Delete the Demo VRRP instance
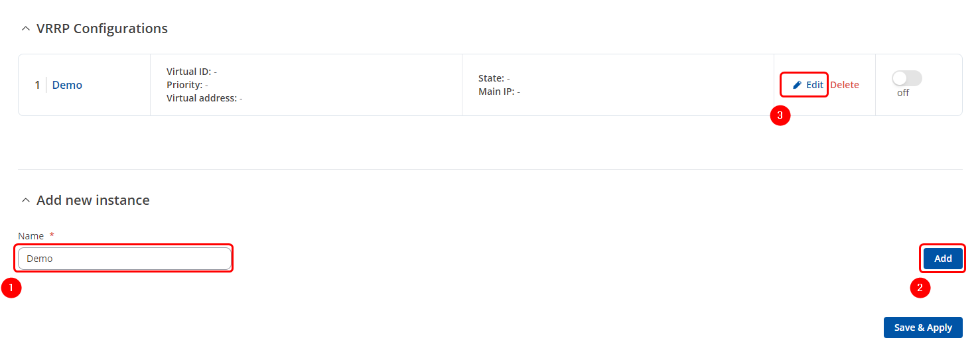The image size is (980, 364). pyautogui.click(x=845, y=85)
